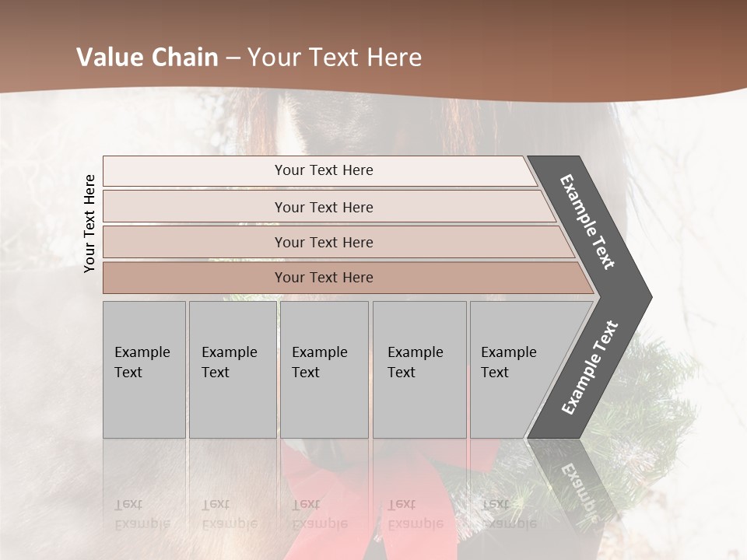Select the second "Your Text Here" bar from top
This screenshot has height=560, width=747.
(323, 207)
